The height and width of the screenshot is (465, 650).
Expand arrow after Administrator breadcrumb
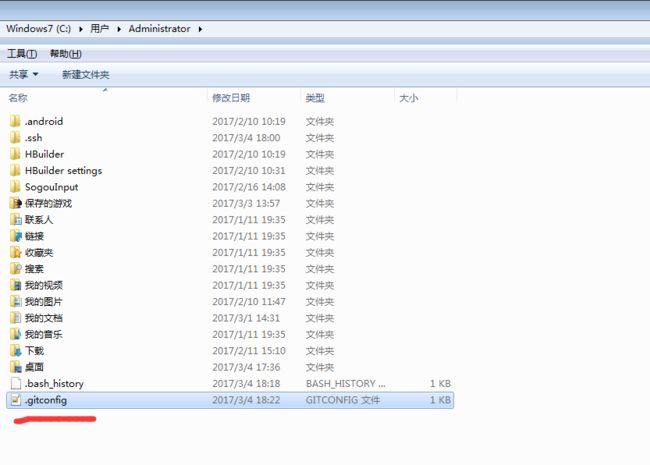200,29
